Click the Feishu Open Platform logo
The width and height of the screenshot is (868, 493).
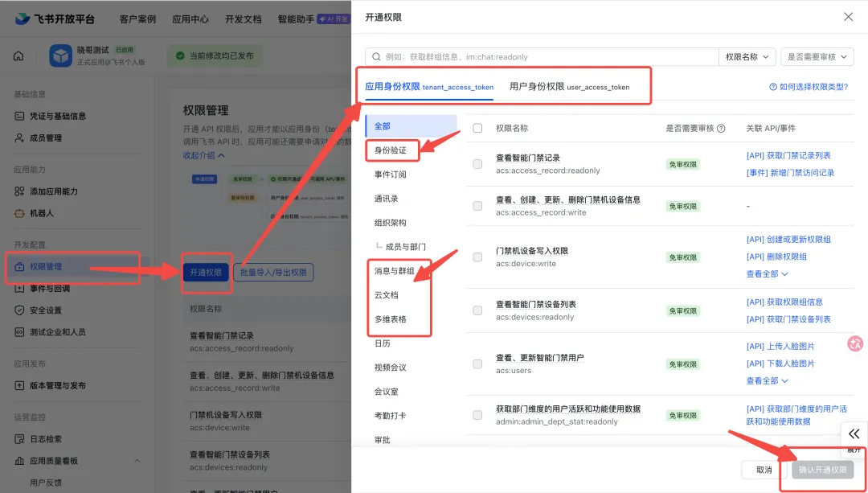coord(55,18)
